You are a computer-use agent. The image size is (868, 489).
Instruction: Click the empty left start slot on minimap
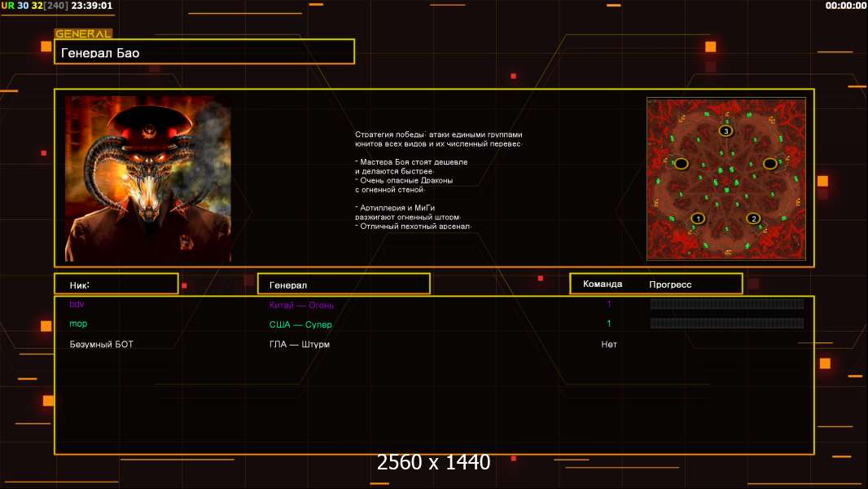[x=682, y=164]
